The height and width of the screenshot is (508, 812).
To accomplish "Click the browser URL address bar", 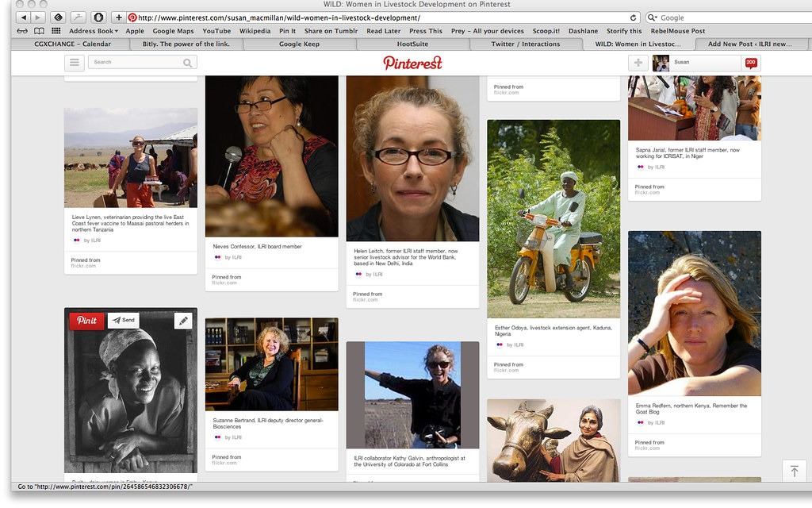I will point(381,17).
